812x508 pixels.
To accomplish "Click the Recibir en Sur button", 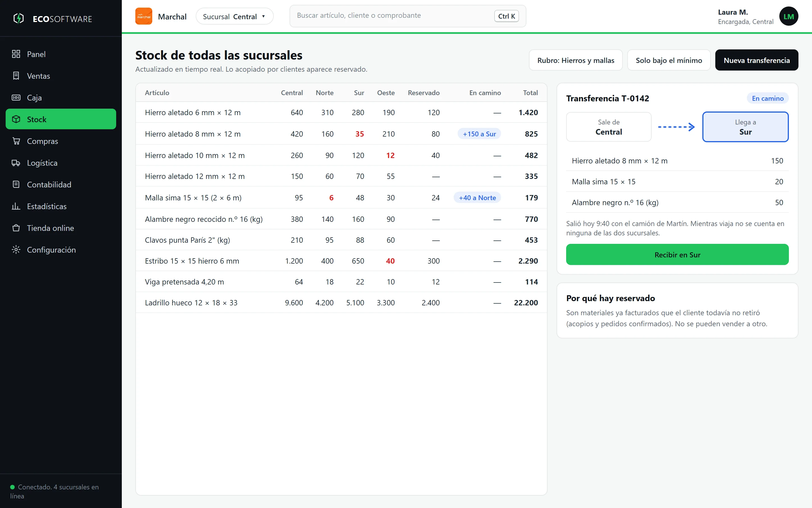I will point(677,255).
